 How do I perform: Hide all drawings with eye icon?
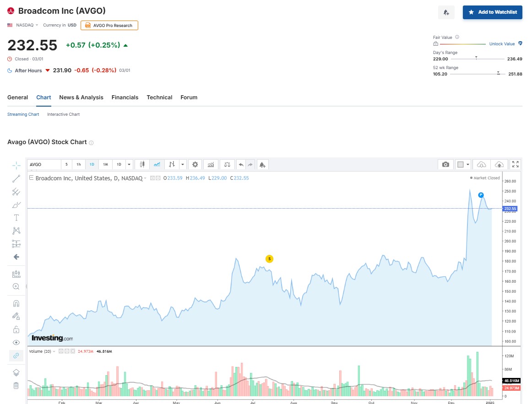pos(16,342)
